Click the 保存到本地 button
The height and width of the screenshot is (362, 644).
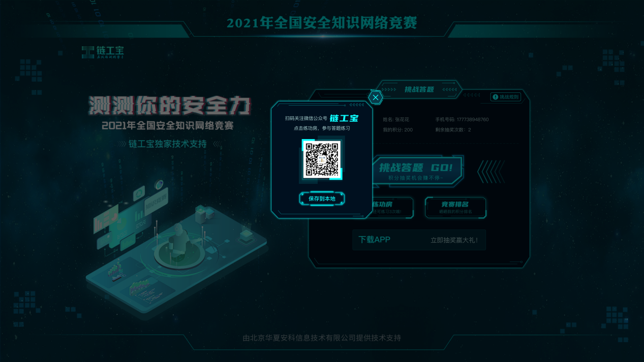point(322,199)
